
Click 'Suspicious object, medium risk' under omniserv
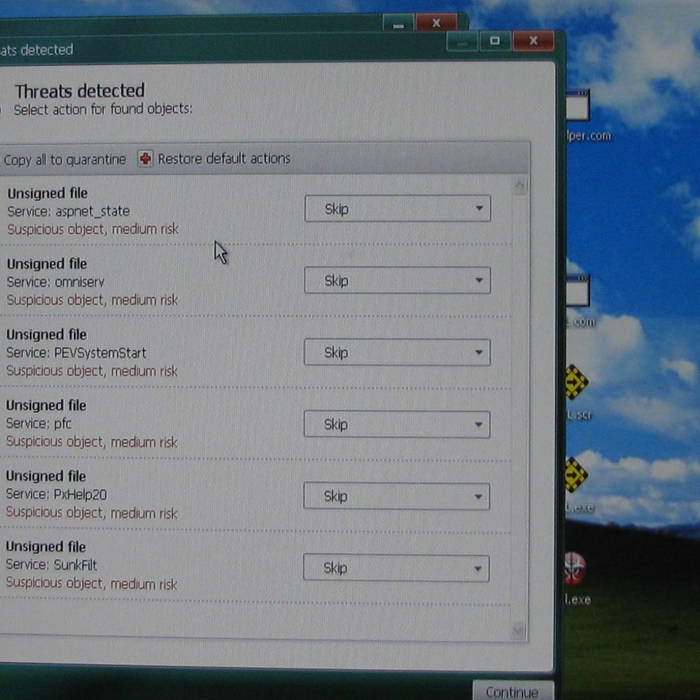pyautogui.click(x=92, y=300)
